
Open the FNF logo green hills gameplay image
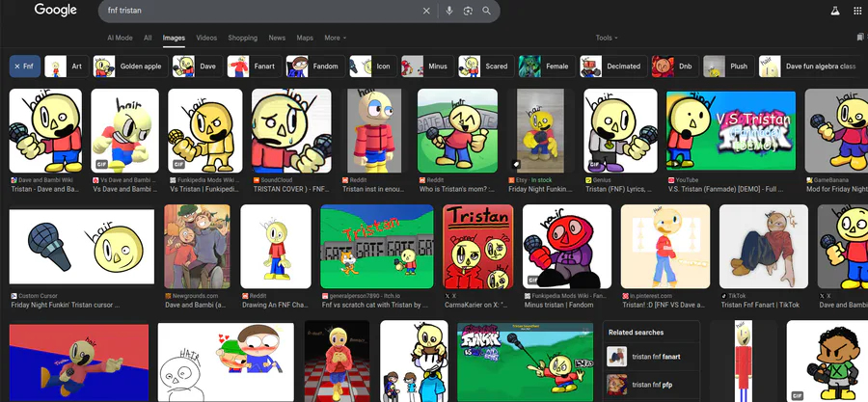[x=525, y=362]
